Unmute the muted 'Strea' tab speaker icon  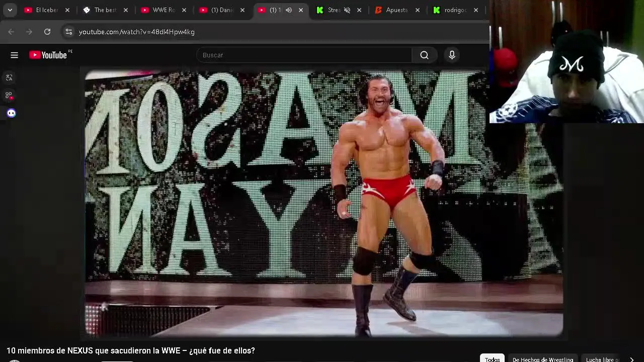click(347, 10)
